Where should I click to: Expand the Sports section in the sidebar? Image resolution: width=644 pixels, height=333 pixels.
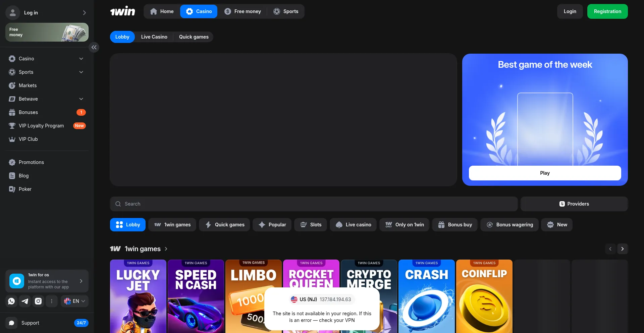pos(81,72)
